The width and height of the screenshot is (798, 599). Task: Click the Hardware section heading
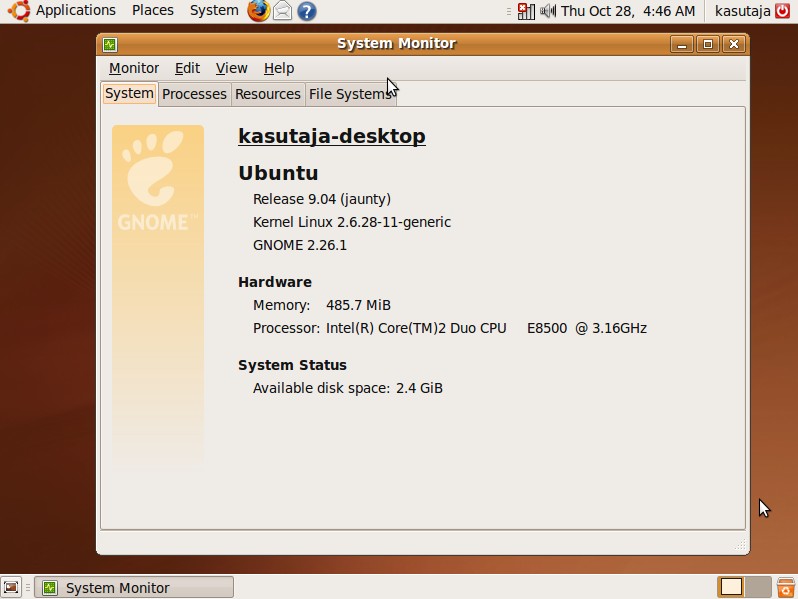click(x=275, y=282)
